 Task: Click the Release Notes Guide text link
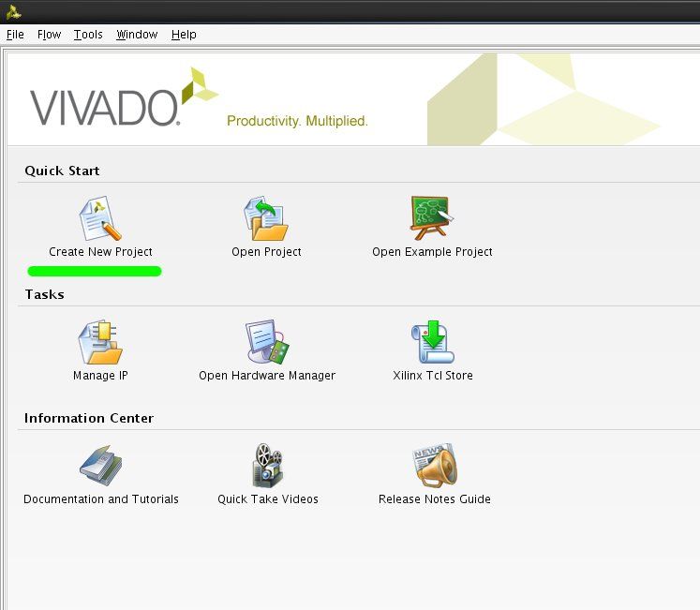(435, 498)
